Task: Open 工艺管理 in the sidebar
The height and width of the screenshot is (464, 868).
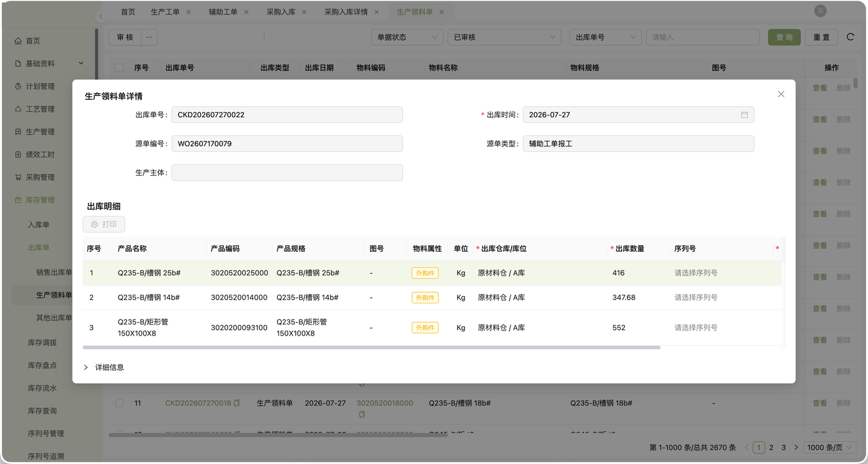Action: pyautogui.click(x=40, y=109)
